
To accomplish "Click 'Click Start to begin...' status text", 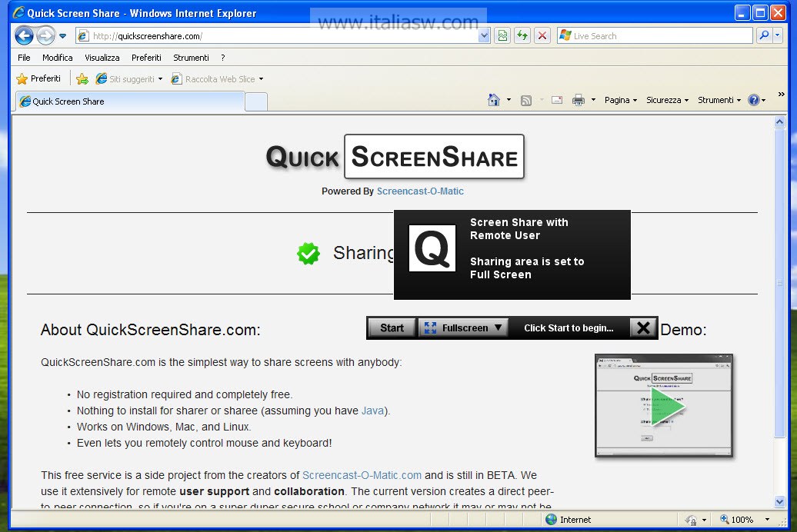I will click(569, 328).
